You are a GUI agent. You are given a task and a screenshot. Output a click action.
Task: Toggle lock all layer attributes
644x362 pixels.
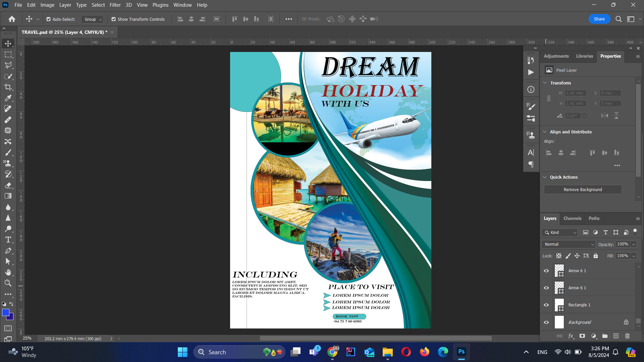pos(596,256)
